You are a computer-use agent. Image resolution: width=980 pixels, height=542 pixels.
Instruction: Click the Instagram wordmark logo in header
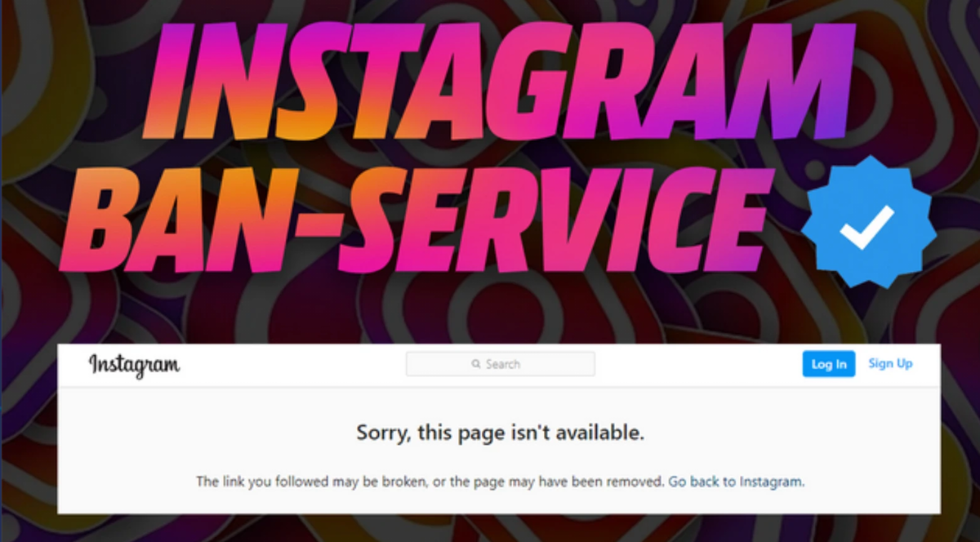[x=134, y=365]
